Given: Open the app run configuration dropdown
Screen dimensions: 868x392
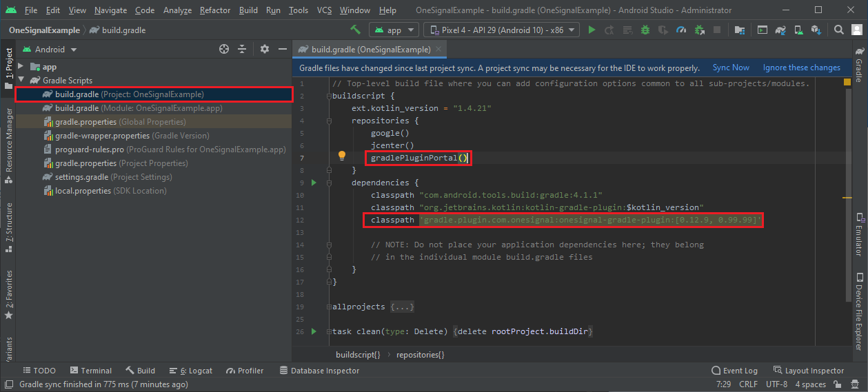Looking at the screenshot, I should (394, 30).
